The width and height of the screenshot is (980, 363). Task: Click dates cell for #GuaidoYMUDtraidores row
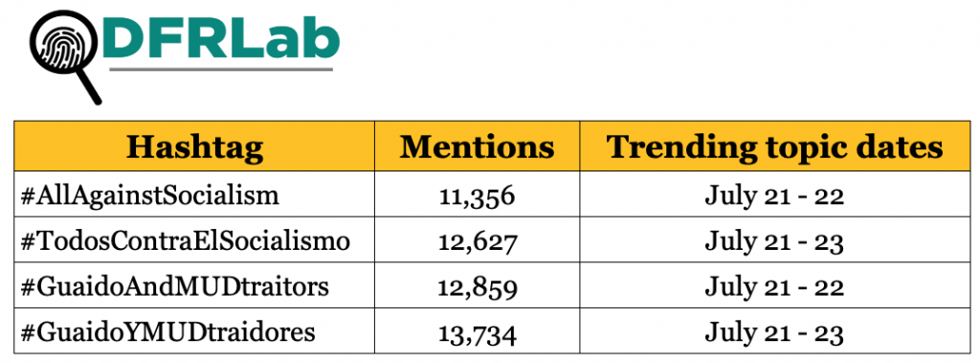point(775,331)
